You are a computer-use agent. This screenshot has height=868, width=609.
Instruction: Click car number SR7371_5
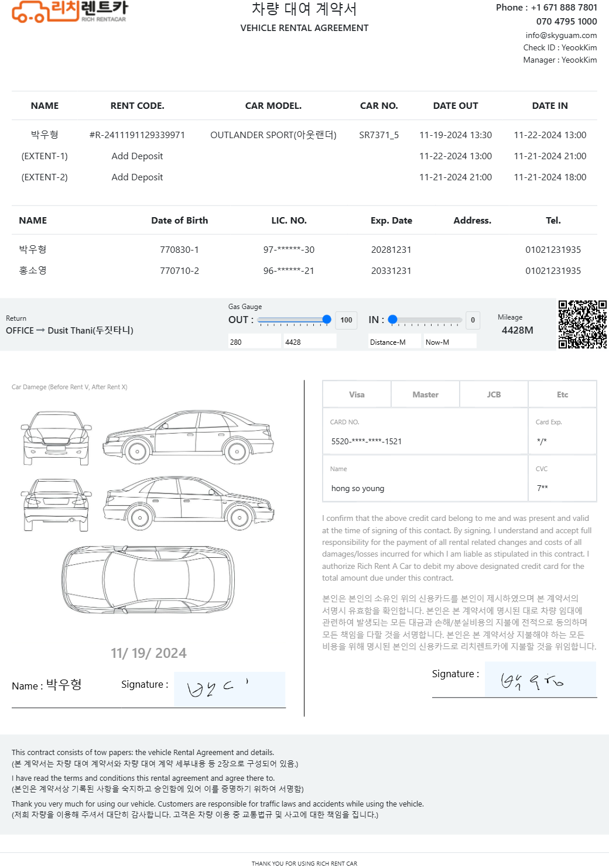379,135
